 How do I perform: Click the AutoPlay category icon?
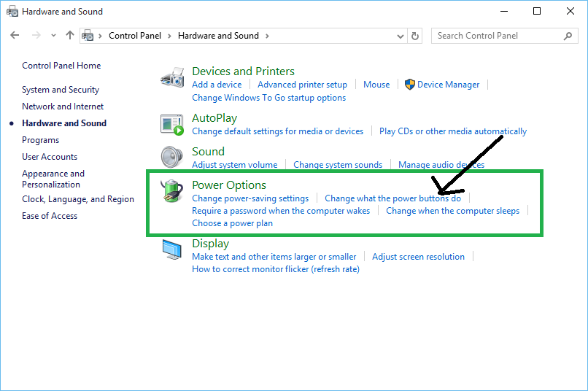click(x=172, y=125)
